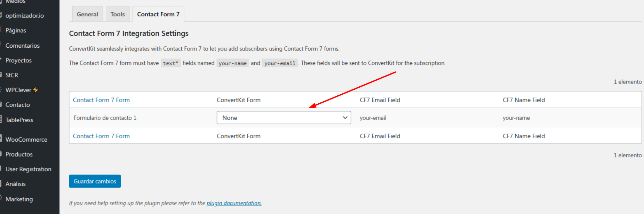Select the Contact Form 7 tab
The width and height of the screenshot is (644, 214).
[158, 14]
